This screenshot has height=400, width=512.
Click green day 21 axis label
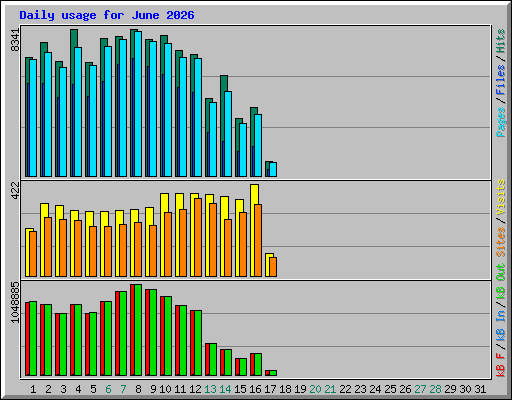[x=330, y=389]
